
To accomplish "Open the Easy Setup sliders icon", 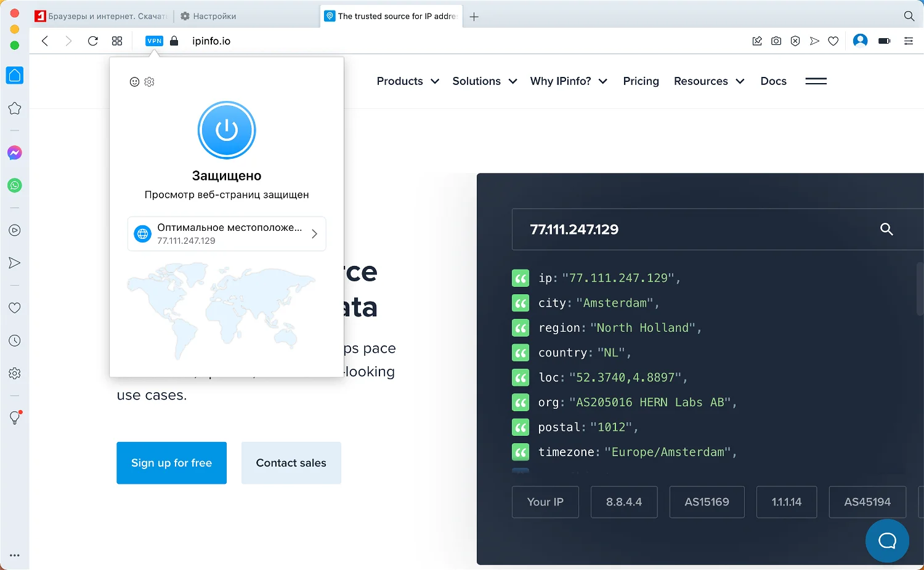I will [909, 41].
